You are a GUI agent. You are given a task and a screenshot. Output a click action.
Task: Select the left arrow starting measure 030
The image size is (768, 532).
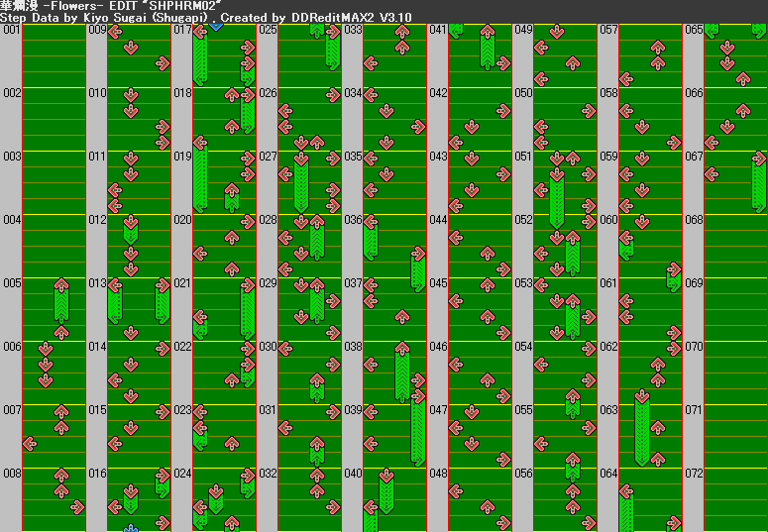pyautogui.click(x=284, y=348)
